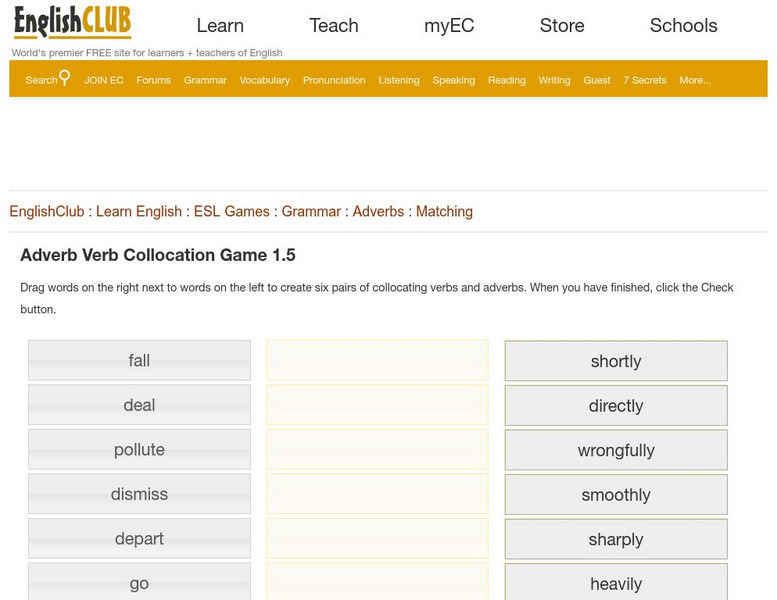The width and height of the screenshot is (777, 600).
Task: Open the Teach menu
Action: [334, 26]
